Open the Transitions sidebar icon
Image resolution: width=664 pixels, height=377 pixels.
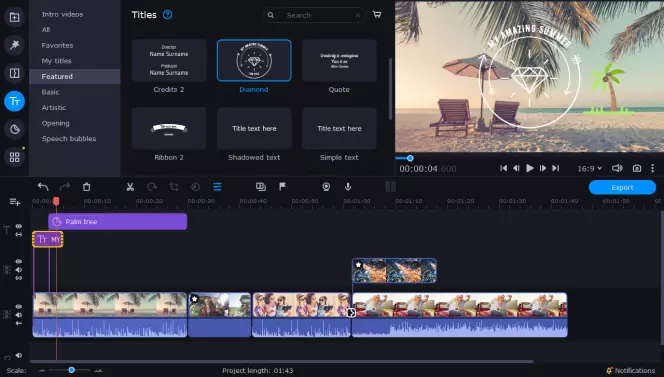click(14, 73)
